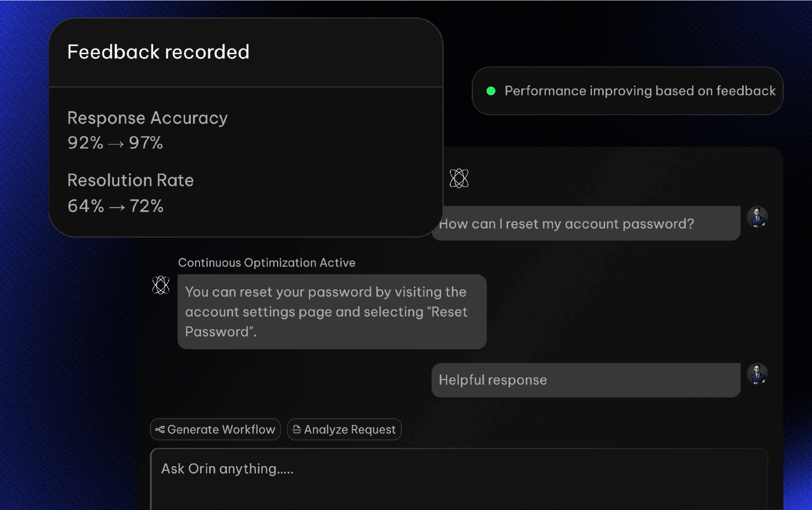Click the Continuous Optimization Active label
The height and width of the screenshot is (510, 812).
pos(267,263)
